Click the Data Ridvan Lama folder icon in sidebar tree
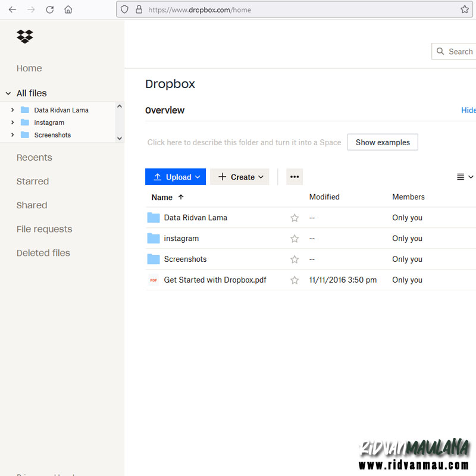 point(25,110)
